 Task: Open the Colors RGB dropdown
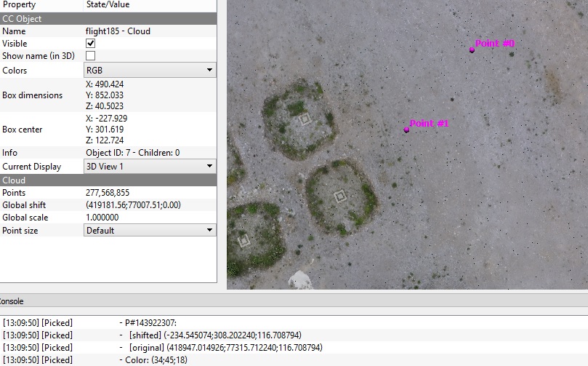(x=150, y=71)
